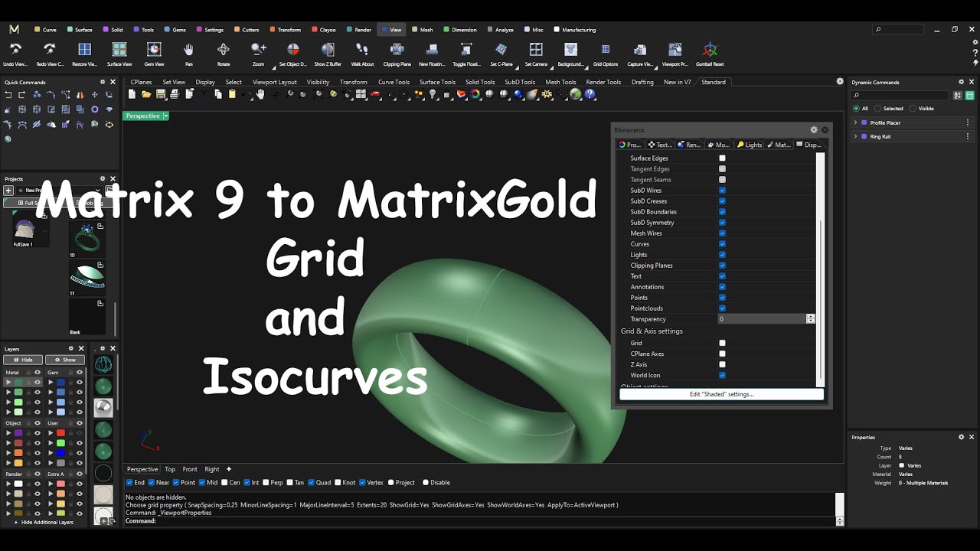Click the Capture Viewport icon
Image resolution: width=980 pixels, height=551 pixels.
[640, 49]
